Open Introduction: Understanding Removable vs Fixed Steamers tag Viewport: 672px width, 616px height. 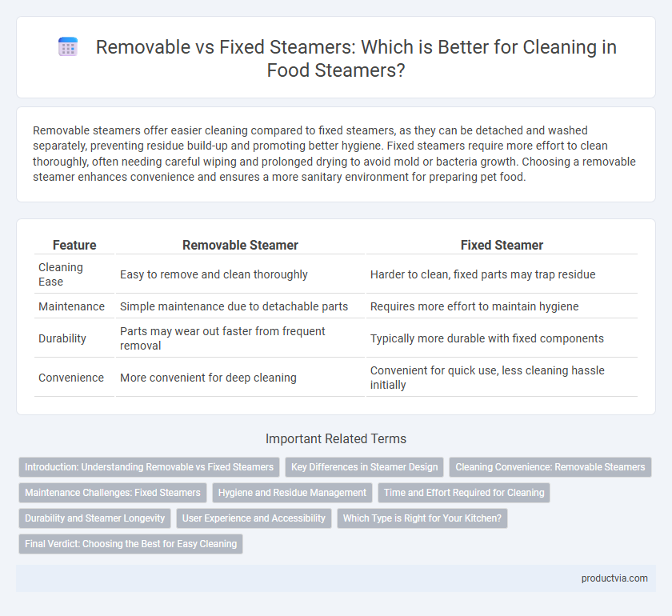pyautogui.click(x=149, y=467)
